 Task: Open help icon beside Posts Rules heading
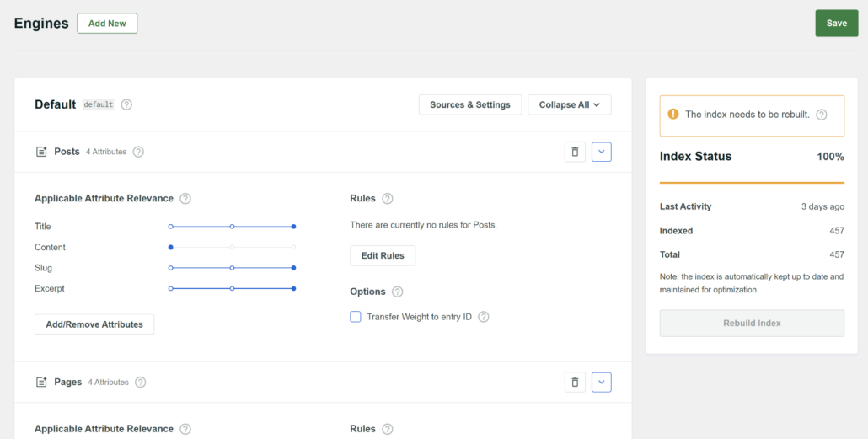tap(388, 198)
